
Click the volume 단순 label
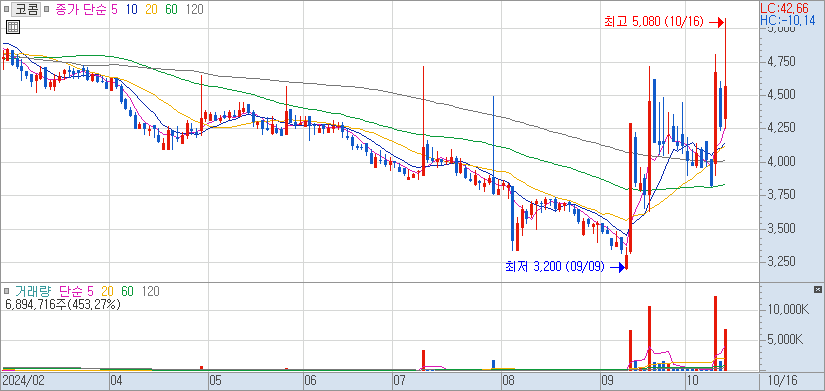point(70,291)
